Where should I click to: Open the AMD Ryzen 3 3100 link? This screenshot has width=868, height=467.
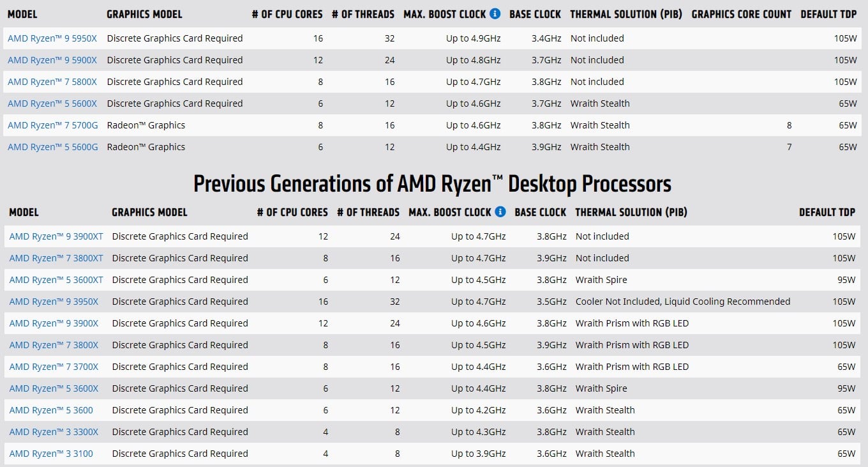click(x=51, y=454)
